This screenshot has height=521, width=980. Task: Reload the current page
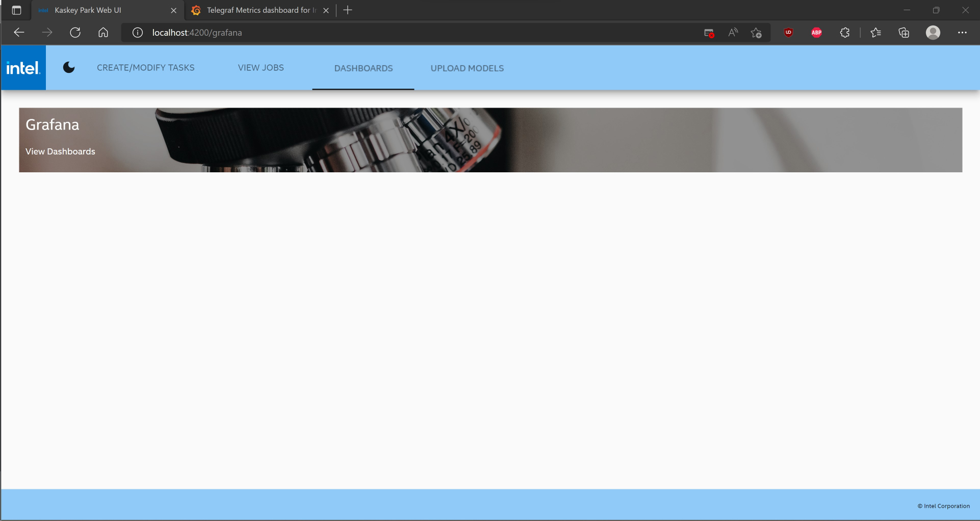click(x=75, y=33)
